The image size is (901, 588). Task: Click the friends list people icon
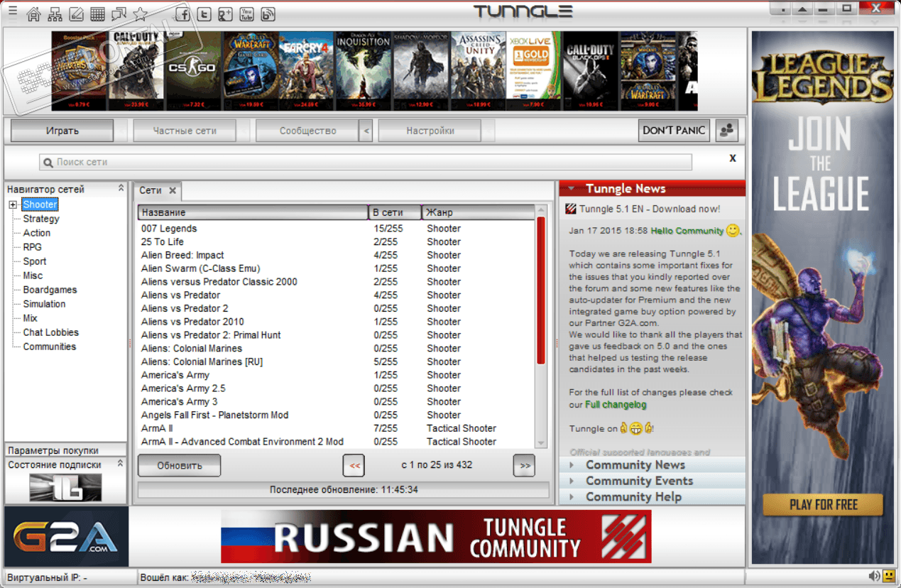(x=726, y=131)
